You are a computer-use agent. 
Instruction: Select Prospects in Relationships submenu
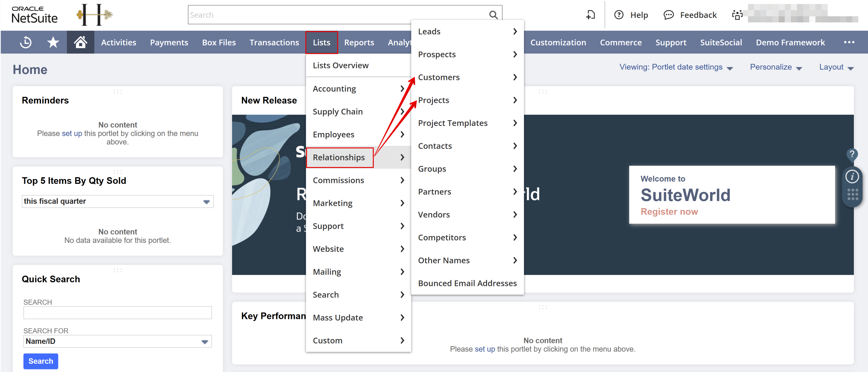pyautogui.click(x=467, y=54)
